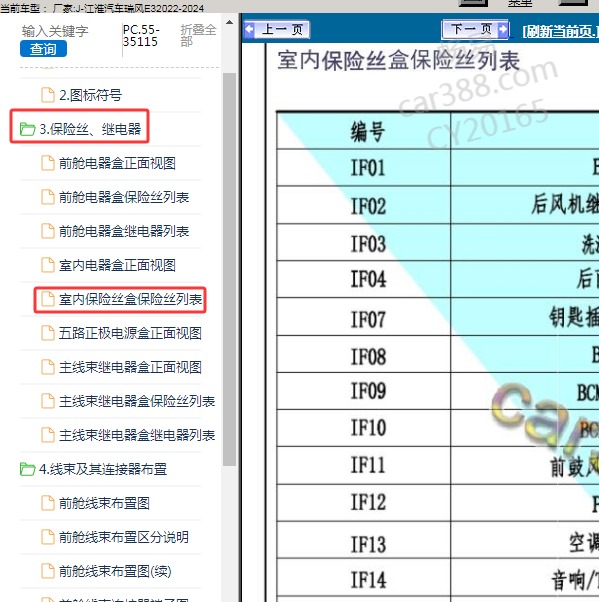Click the 刷新当前页 refresh link
Screen dimensions: 599x602
point(560,31)
